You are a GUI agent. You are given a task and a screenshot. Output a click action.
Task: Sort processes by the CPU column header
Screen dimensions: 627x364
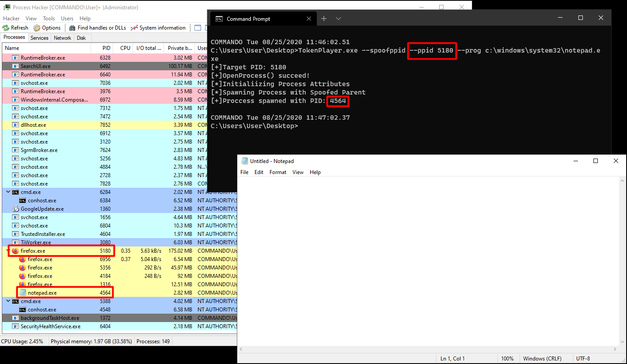tap(123, 48)
